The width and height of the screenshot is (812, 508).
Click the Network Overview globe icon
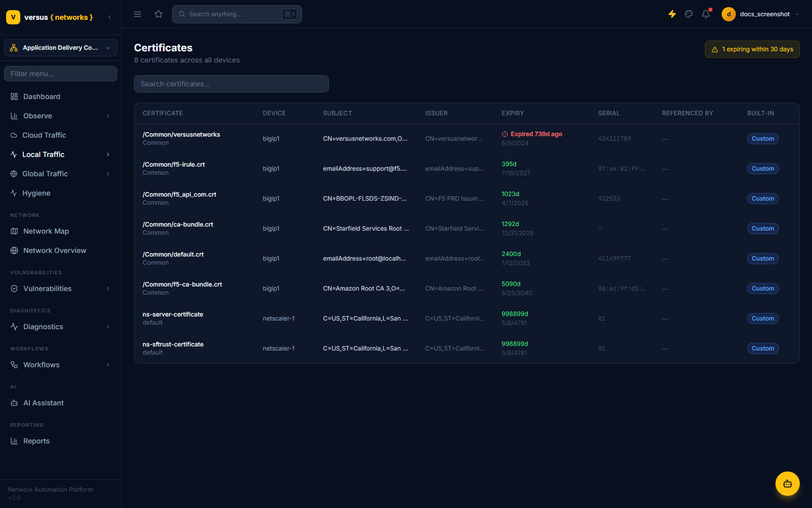(x=14, y=250)
